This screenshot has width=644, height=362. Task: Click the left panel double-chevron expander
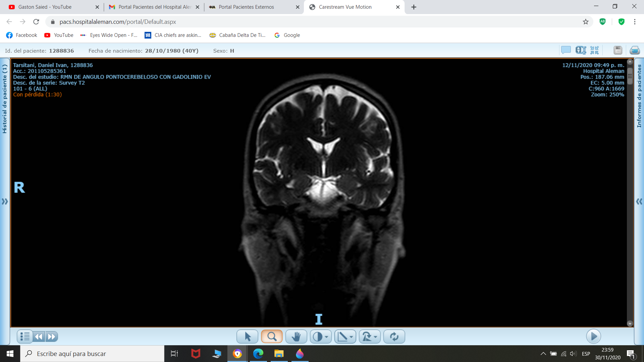point(5,201)
